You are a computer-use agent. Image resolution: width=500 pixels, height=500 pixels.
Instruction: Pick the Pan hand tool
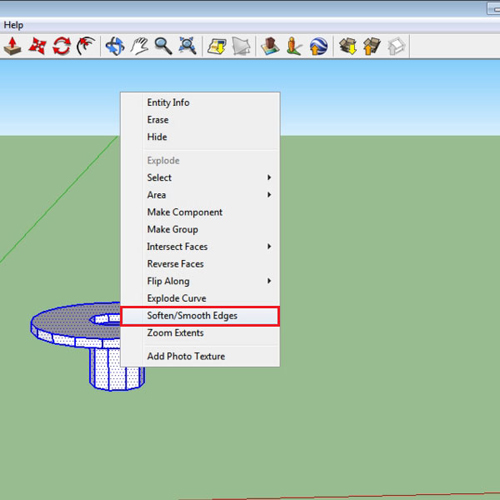[139, 46]
